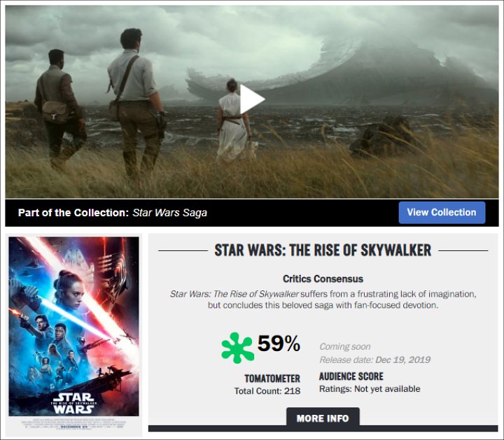Click the Star Wars logo on the poster
This screenshot has height=440, width=504.
click(x=74, y=404)
